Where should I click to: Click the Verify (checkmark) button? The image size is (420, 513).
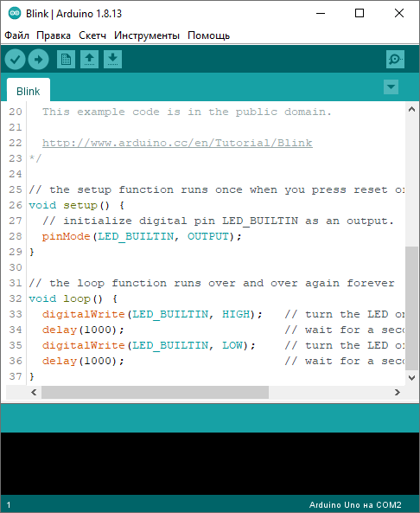(x=15, y=60)
